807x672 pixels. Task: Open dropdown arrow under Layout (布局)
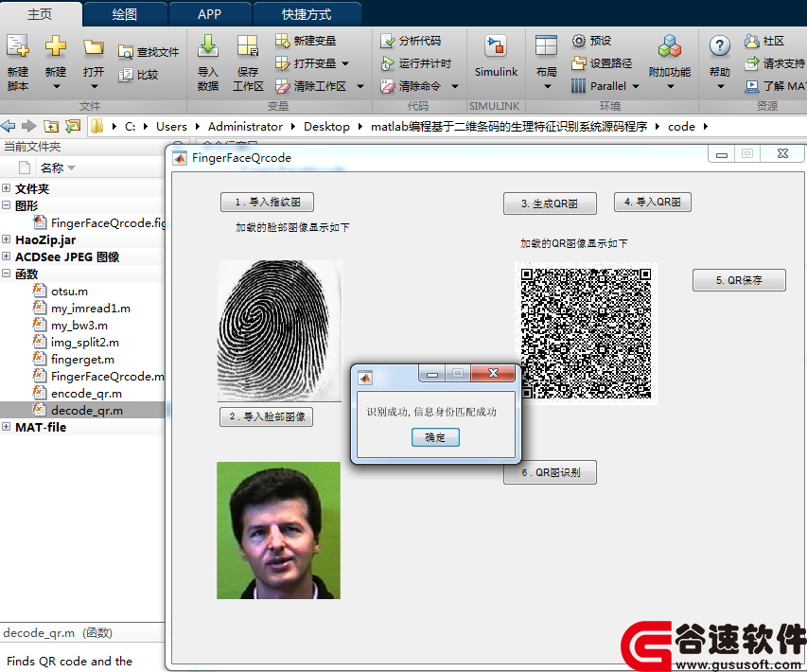(x=547, y=86)
